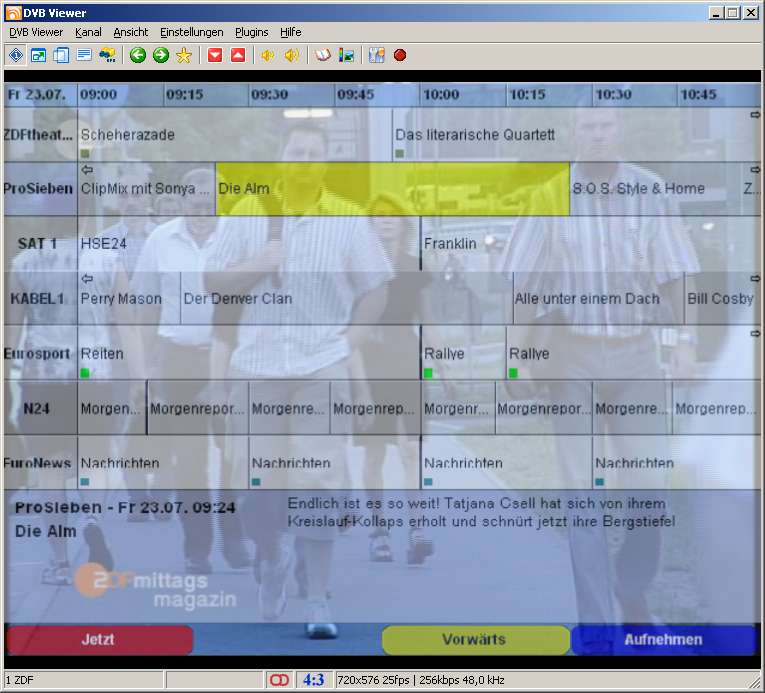Select Alle unter einem Dach program

point(599,299)
